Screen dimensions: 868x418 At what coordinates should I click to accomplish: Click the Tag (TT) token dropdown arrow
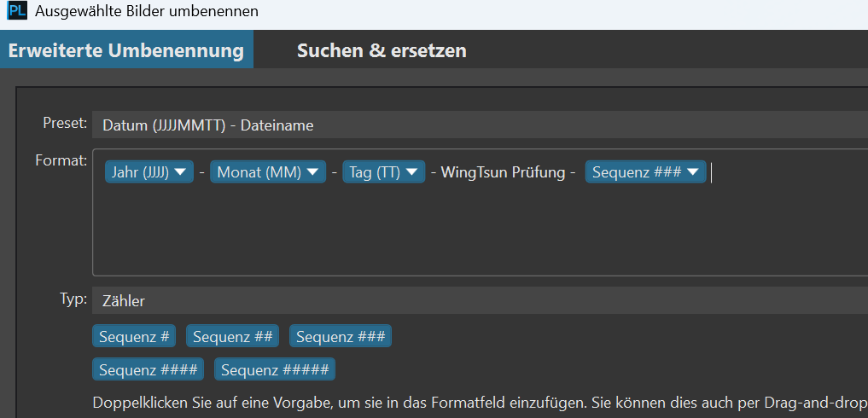pyautogui.click(x=412, y=172)
